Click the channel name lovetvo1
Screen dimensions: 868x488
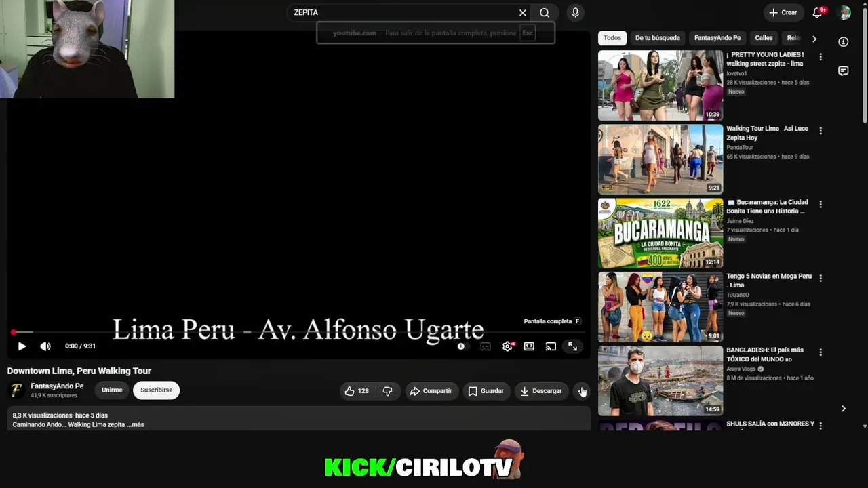coord(736,73)
